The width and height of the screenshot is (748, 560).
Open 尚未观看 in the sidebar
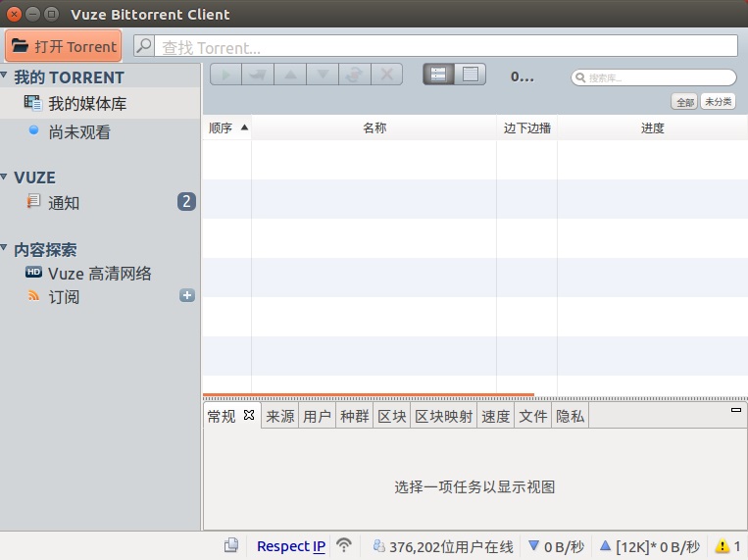pyautogui.click(x=100, y=131)
